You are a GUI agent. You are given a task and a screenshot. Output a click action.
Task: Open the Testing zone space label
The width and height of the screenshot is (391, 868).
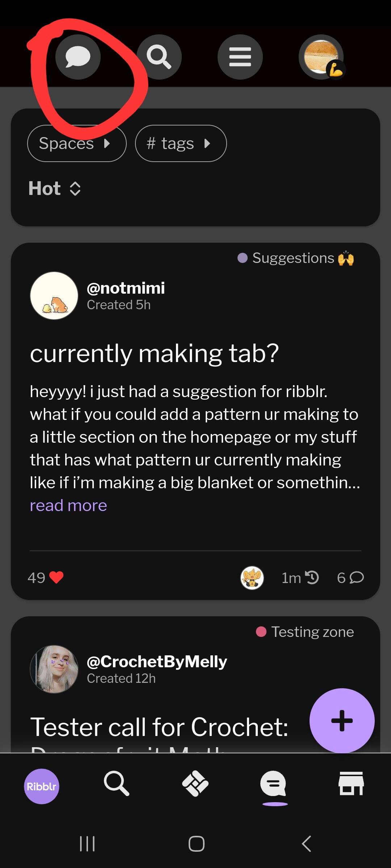(305, 632)
